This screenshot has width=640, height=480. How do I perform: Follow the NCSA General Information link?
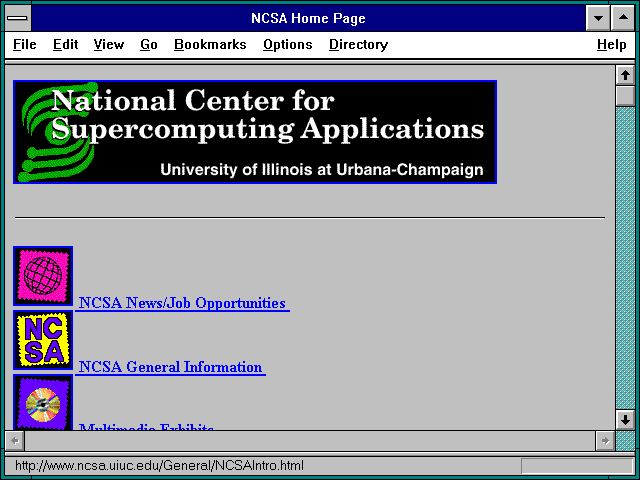170,367
